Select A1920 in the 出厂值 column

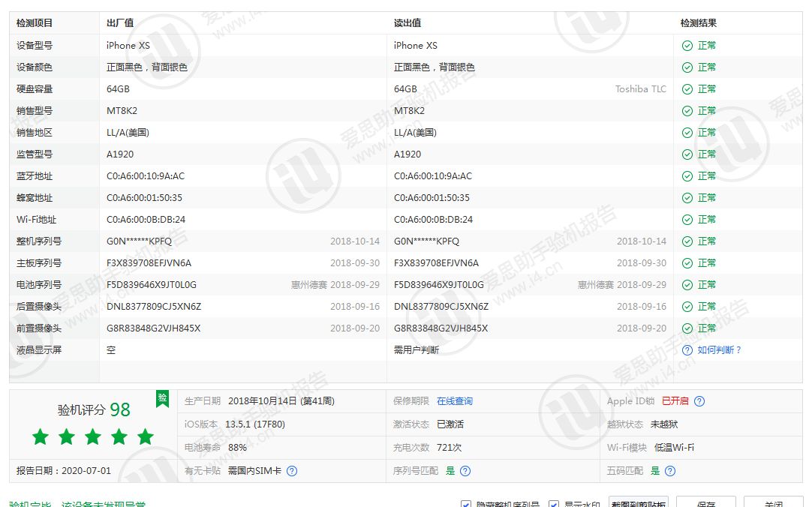[119, 154]
